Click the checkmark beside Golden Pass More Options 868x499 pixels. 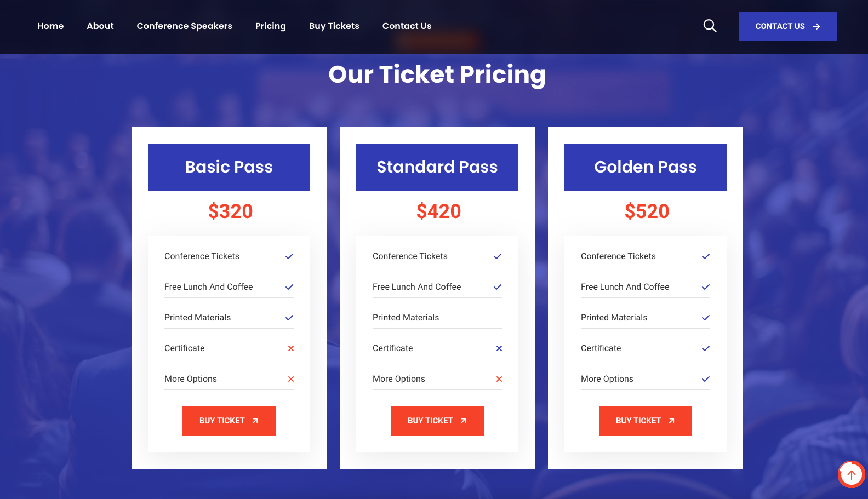pyautogui.click(x=706, y=379)
